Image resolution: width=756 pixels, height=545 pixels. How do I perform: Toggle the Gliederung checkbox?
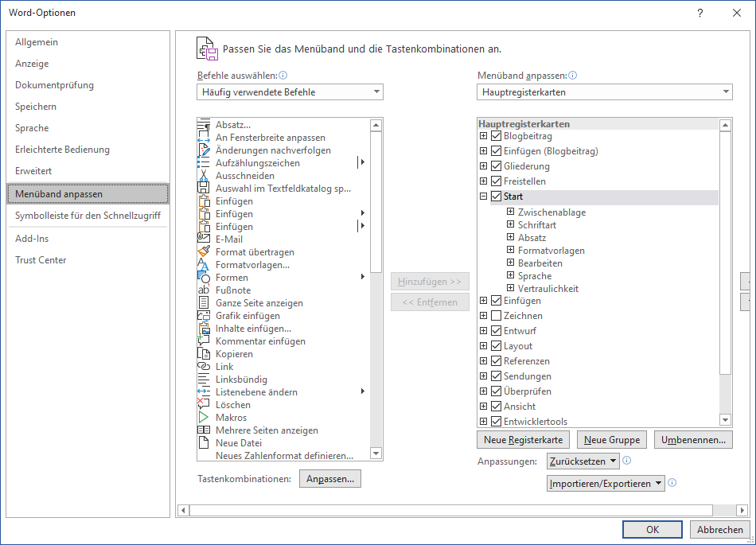tap(496, 165)
